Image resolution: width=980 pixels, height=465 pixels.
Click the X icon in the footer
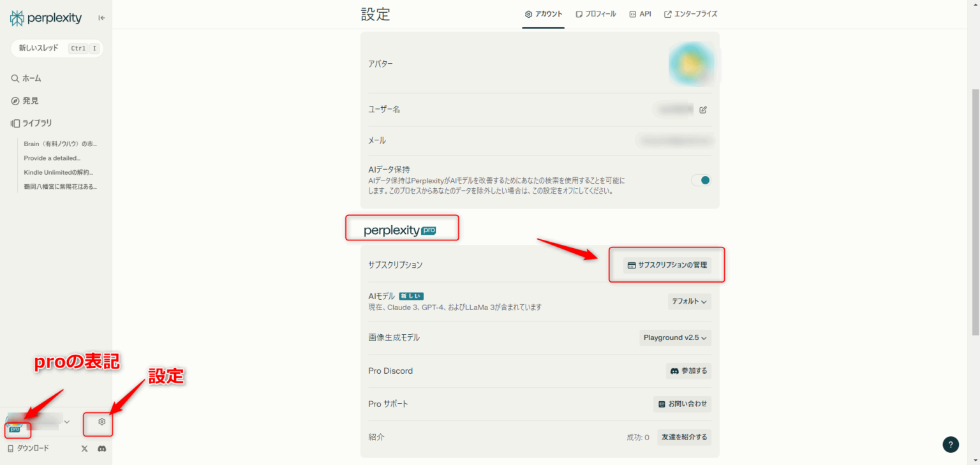84,448
